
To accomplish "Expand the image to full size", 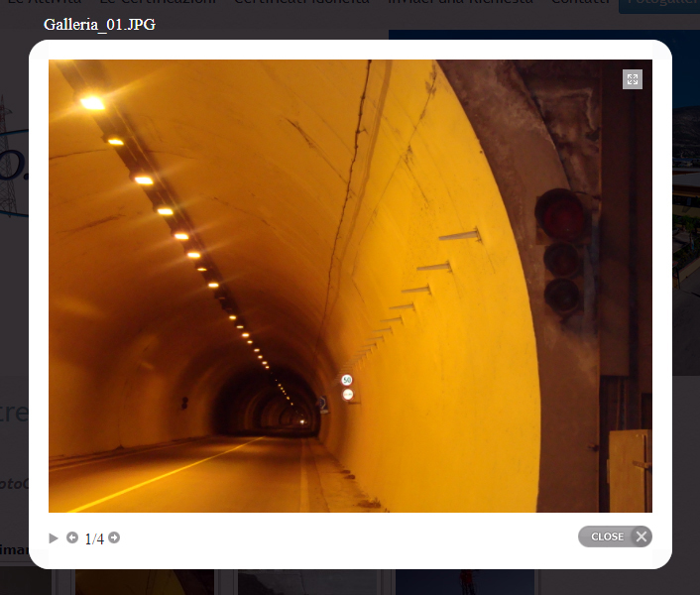I will tap(633, 79).
